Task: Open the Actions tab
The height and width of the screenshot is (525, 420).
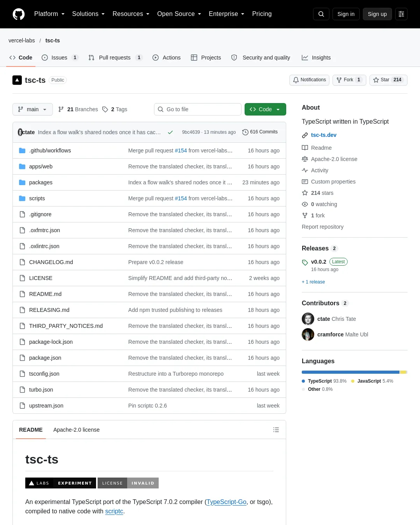Action: pos(166,58)
